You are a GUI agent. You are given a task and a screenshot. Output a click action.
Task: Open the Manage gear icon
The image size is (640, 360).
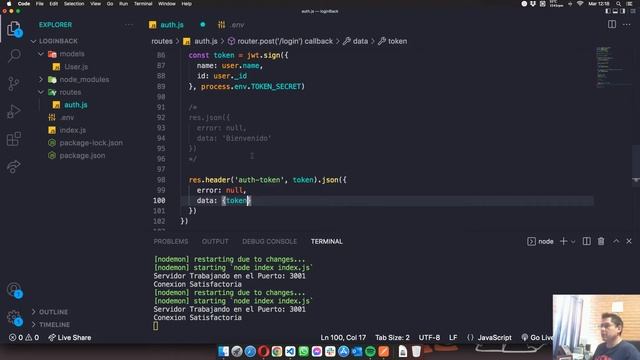point(14,318)
